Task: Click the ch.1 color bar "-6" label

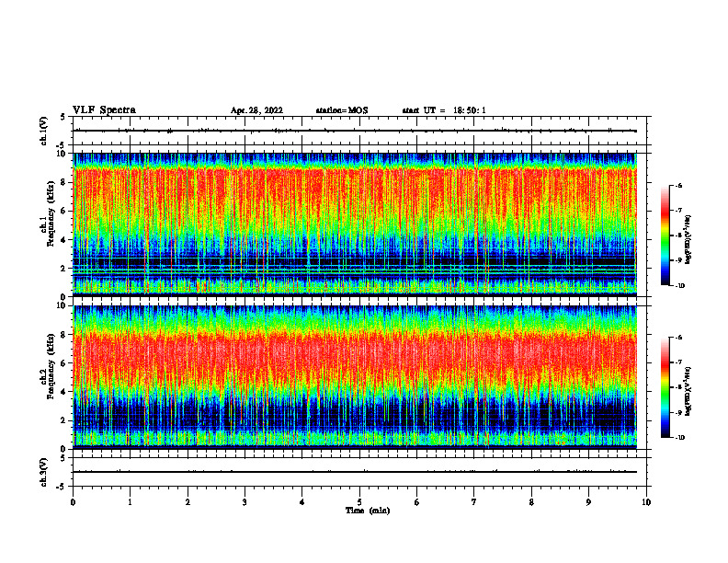Action: click(678, 186)
